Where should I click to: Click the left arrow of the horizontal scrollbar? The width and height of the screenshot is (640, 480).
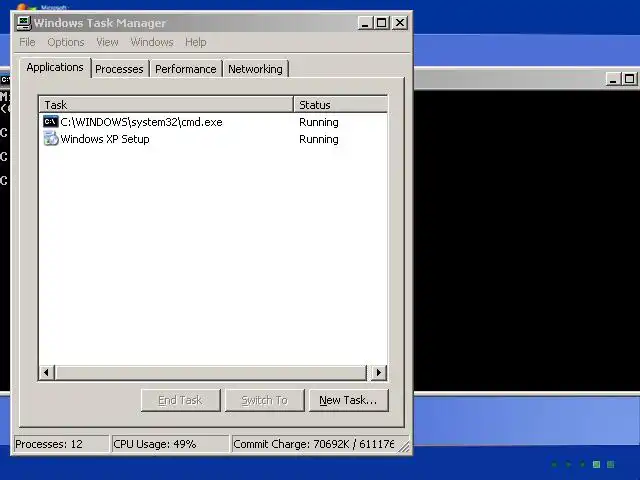point(47,372)
